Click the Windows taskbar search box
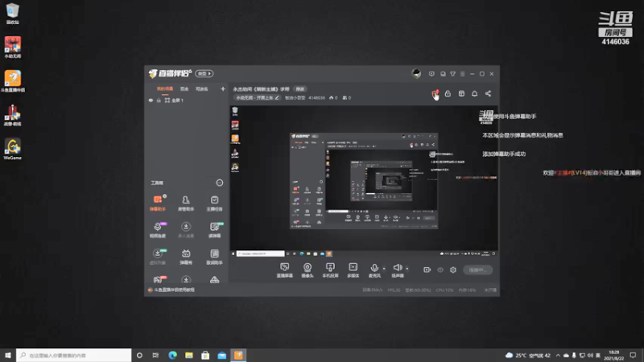644x362 pixels. pos(74,355)
